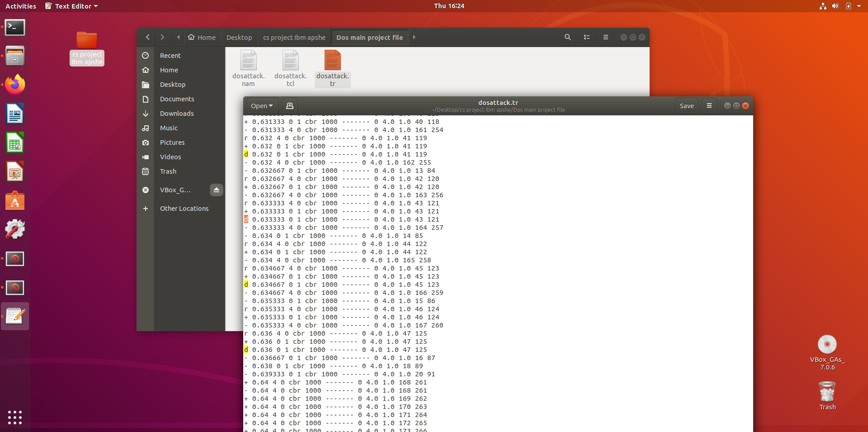This screenshot has height=432, width=868.
Task: Expand the hidden breadcrumb path segments
Action: 178,37
